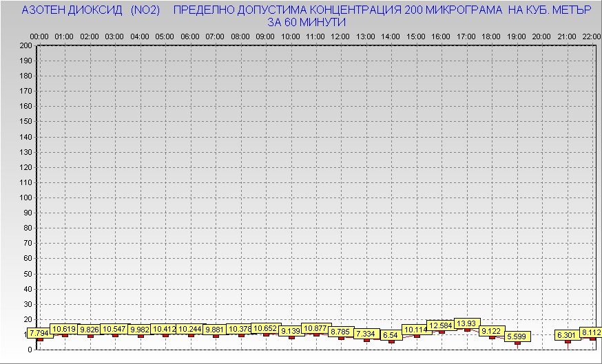Click the 9.139 data label
Viewport: 602px width, 364px height.
291,331
